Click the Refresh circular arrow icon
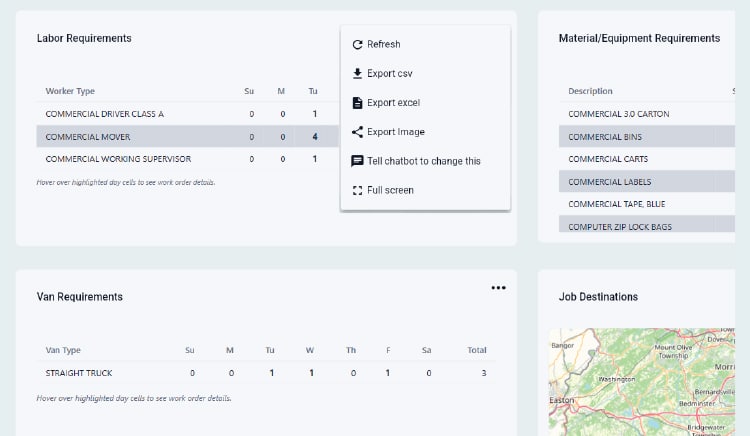This screenshot has width=750, height=436. (357, 44)
